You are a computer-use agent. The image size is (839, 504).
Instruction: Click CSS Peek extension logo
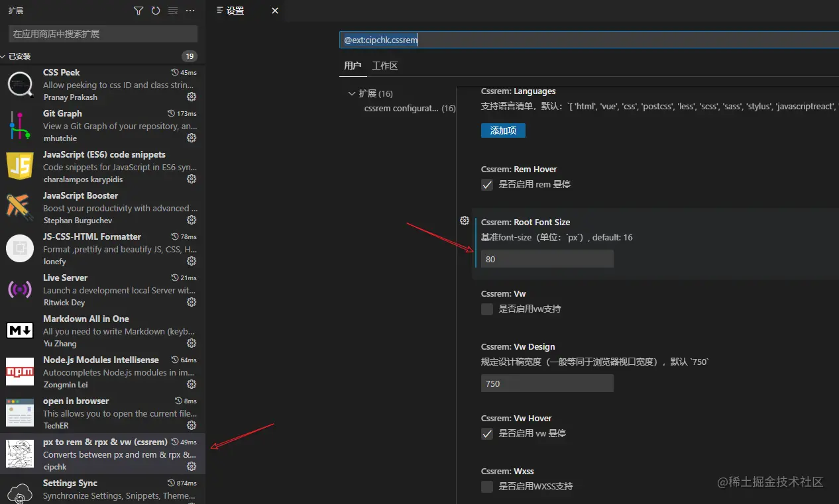(x=20, y=84)
